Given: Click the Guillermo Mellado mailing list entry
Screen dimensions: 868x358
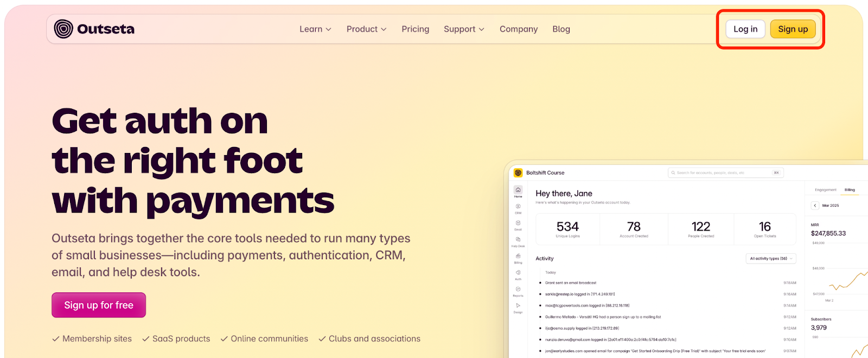Looking at the screenshot, I should pos(603,317).
